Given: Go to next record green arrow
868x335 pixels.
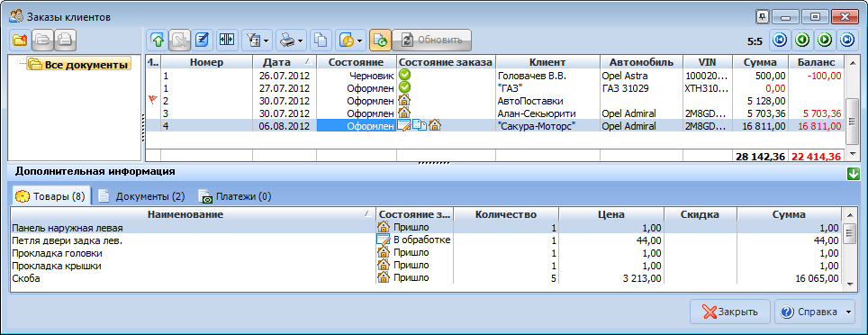Looking at the screenshot, I should (x=825, y=40).
